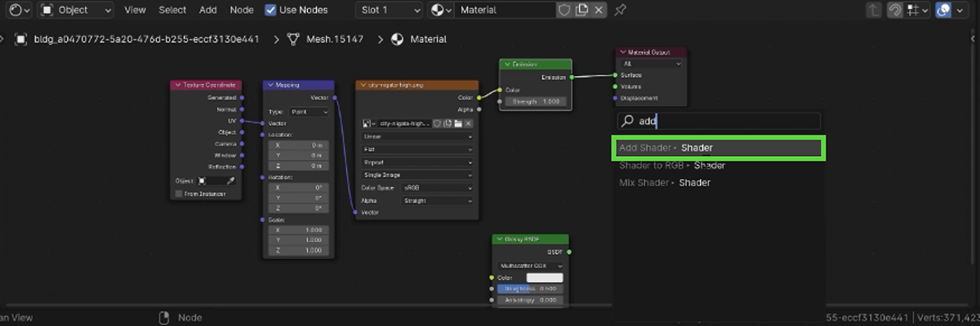Viewport: 980px width, 326px height.
Task: Collapse the Material Output node
Action: [622, 52]
